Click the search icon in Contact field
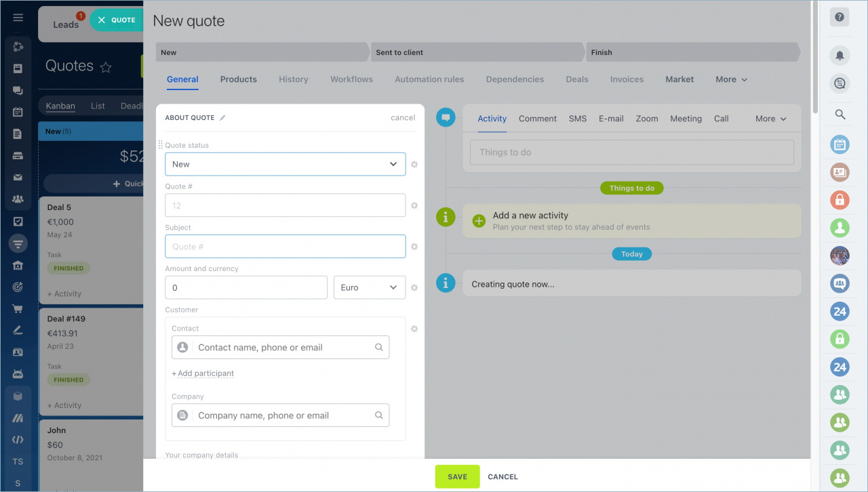 pos(379,348)
